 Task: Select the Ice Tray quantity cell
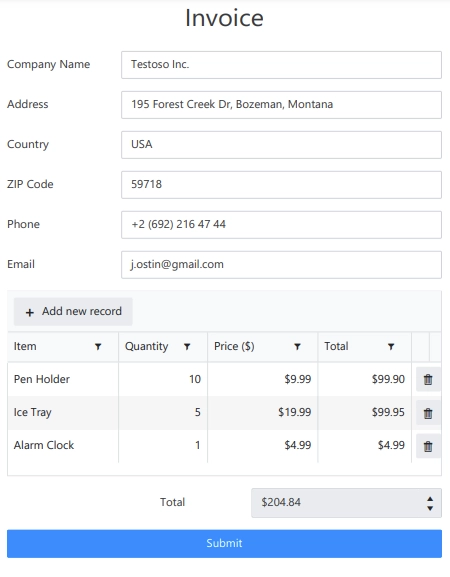(163, 413)
